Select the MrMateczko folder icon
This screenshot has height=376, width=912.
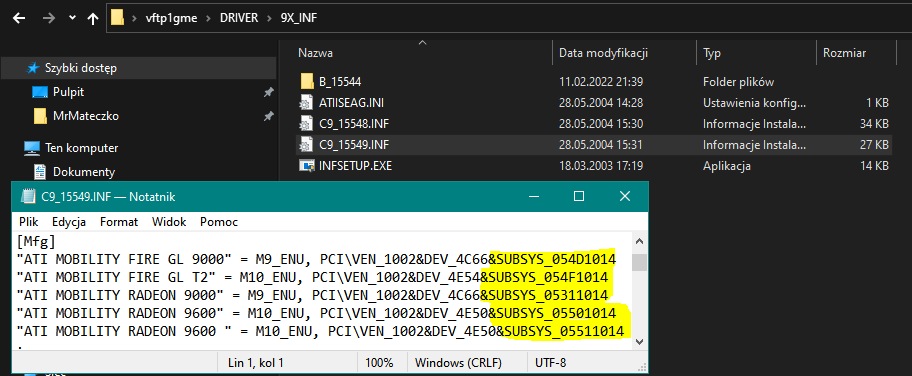point(40,116)
